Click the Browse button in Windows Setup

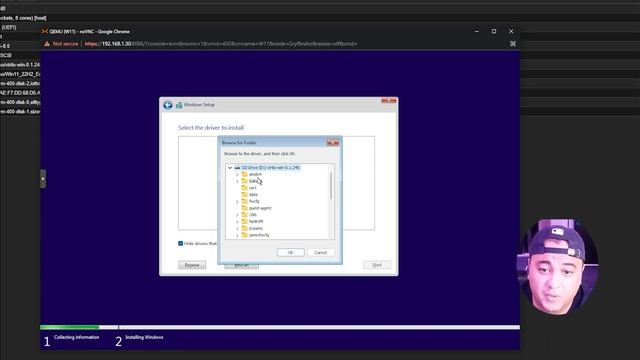click(x=192, y=265)
